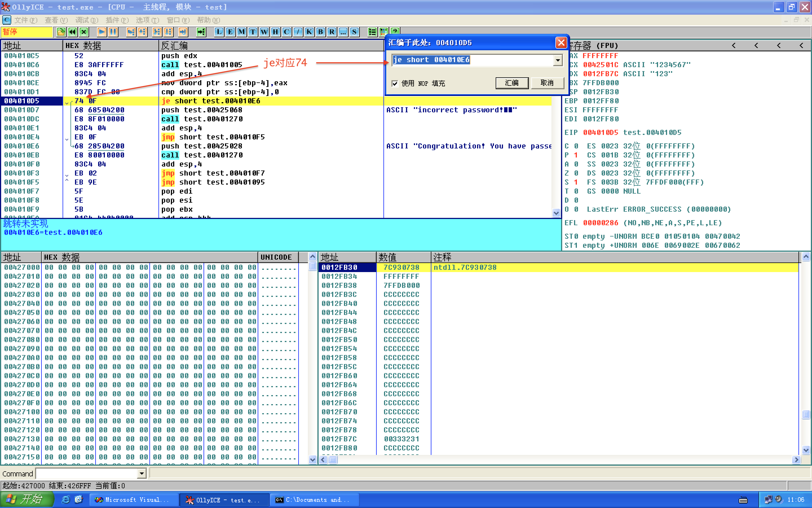The height and width of the screenshot is (508, 812).
Task: Click the 汇编 (Assemble) button
Action: click(512, 83)
